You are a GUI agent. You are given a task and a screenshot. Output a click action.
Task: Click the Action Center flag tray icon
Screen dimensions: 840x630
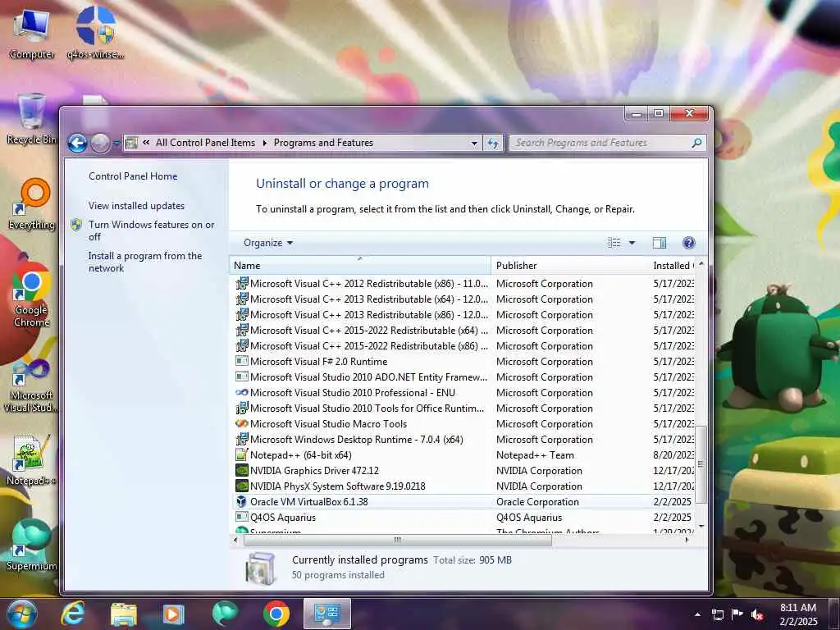pyautogui.click(x=737, y=614)
